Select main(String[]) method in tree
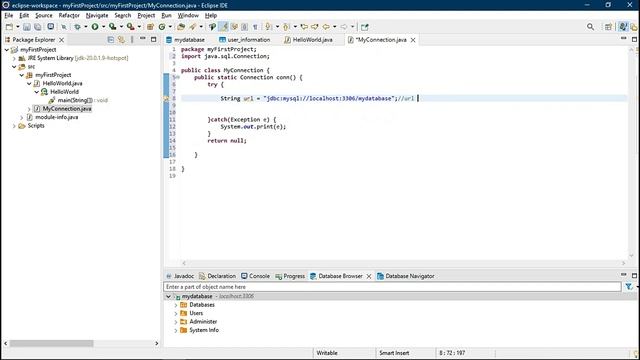The height and width of the screenshot is (360, 640). [75, 100]
